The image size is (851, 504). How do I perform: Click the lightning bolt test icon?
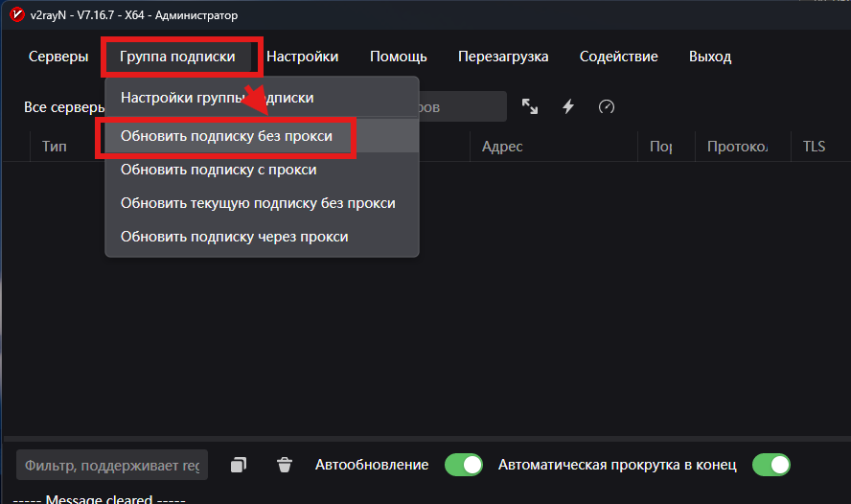[x=568, y=106]
